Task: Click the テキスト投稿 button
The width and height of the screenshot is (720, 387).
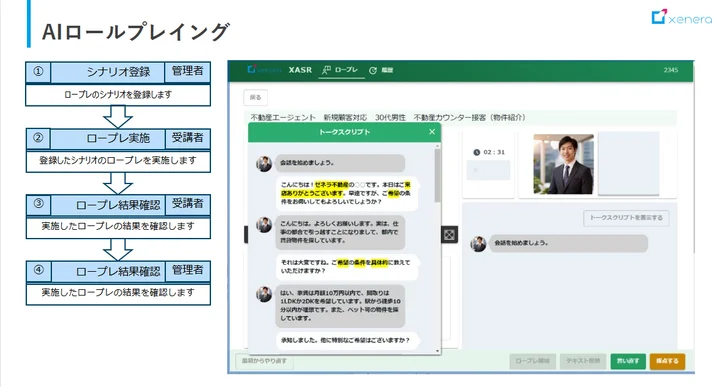Action: point(583,361)
